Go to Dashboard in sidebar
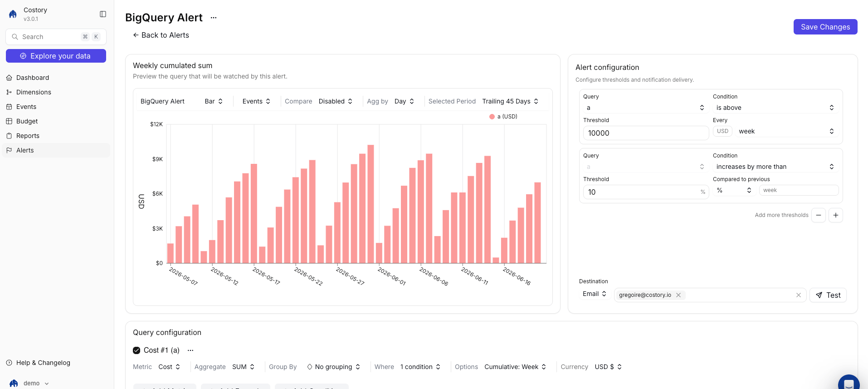Screen dimensions: 868x389 56,78
